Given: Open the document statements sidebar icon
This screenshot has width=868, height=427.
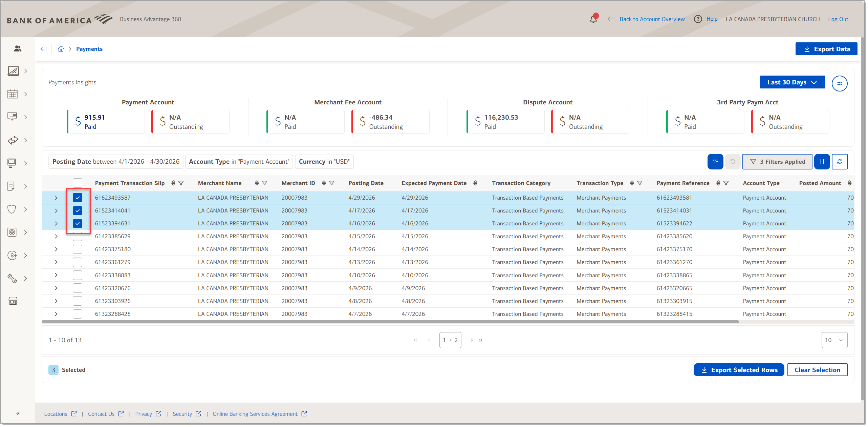Looking at the screenshot, I should click(11, 186).
